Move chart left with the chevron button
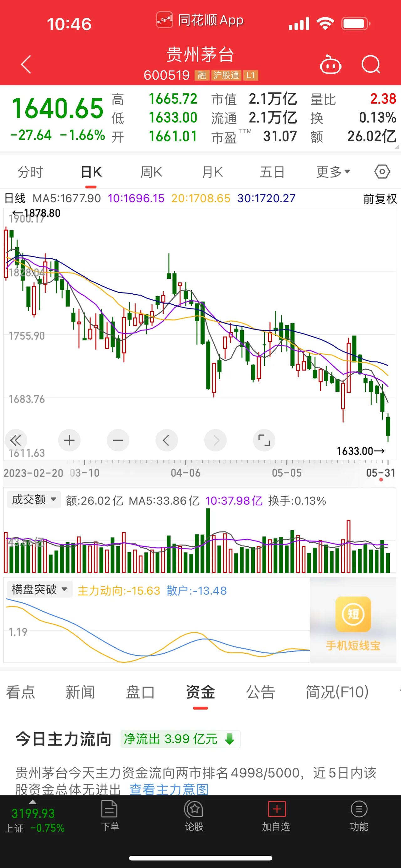 (166, 440)
